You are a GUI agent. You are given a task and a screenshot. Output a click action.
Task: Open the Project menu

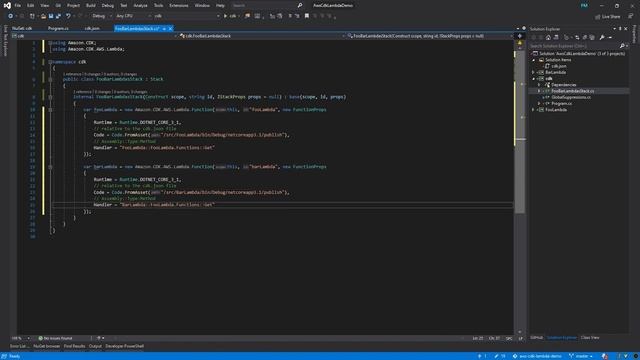[73, 6]
